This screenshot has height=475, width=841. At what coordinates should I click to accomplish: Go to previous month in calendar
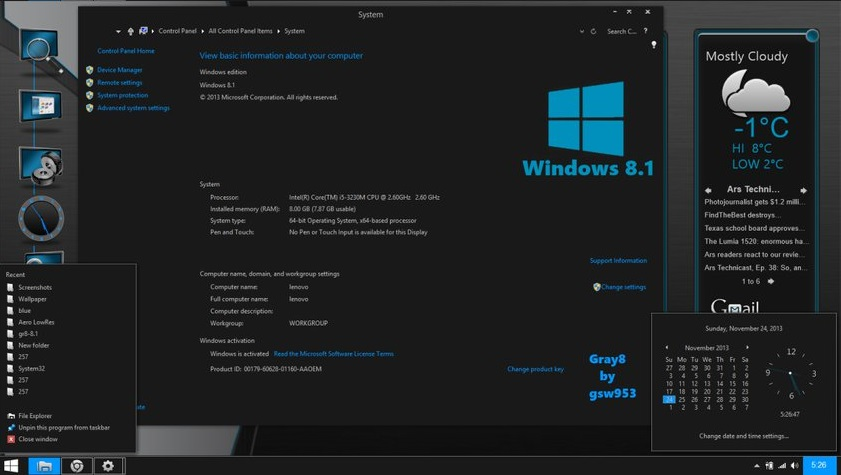[666, 348]
